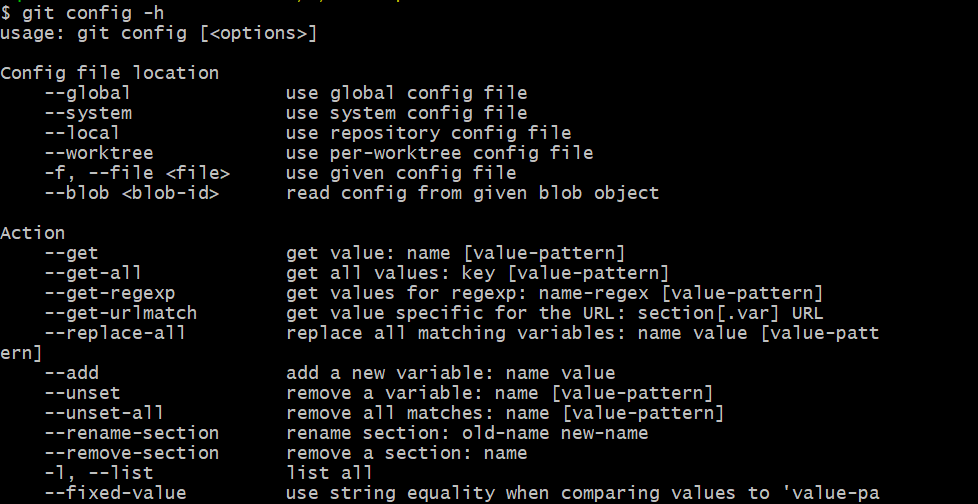The width and height of the screenshot is (978, 504).
Task: Click the '--worktree' option text
Action: click(x=98, y=153)
